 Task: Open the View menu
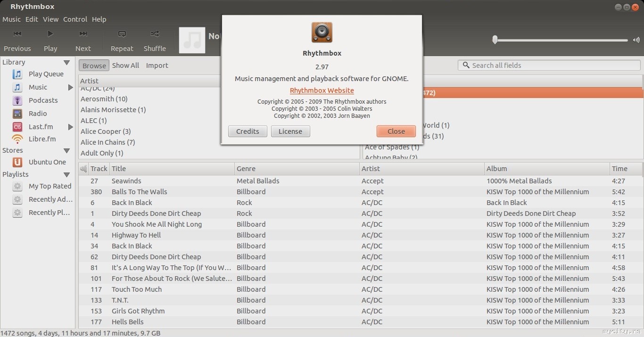click(50, 19)
